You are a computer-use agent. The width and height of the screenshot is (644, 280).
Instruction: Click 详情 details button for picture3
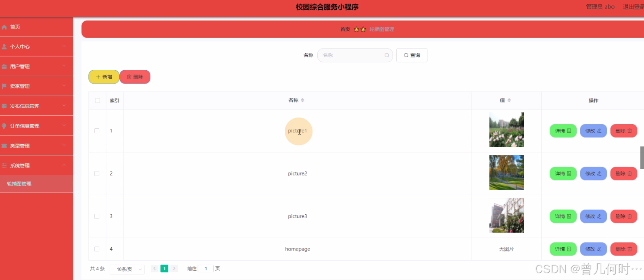pos(563,216)
